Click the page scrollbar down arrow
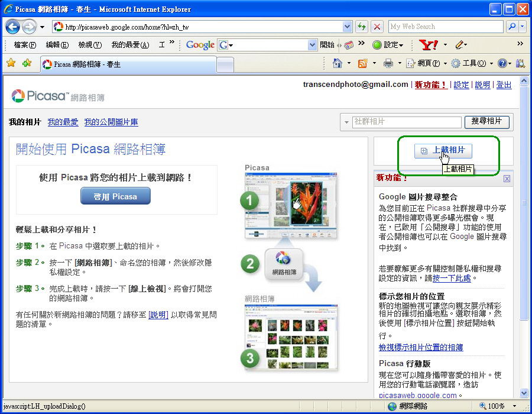532x414 pixels. pos(524,393)
